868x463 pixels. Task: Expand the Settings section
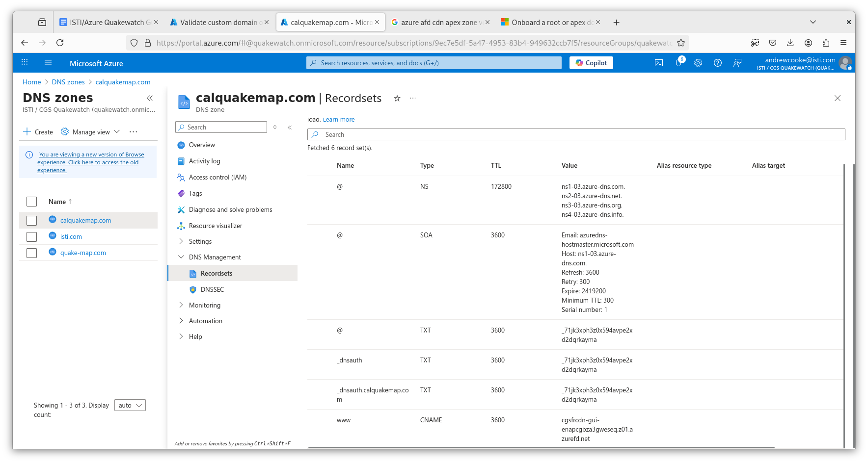[200, 241]
